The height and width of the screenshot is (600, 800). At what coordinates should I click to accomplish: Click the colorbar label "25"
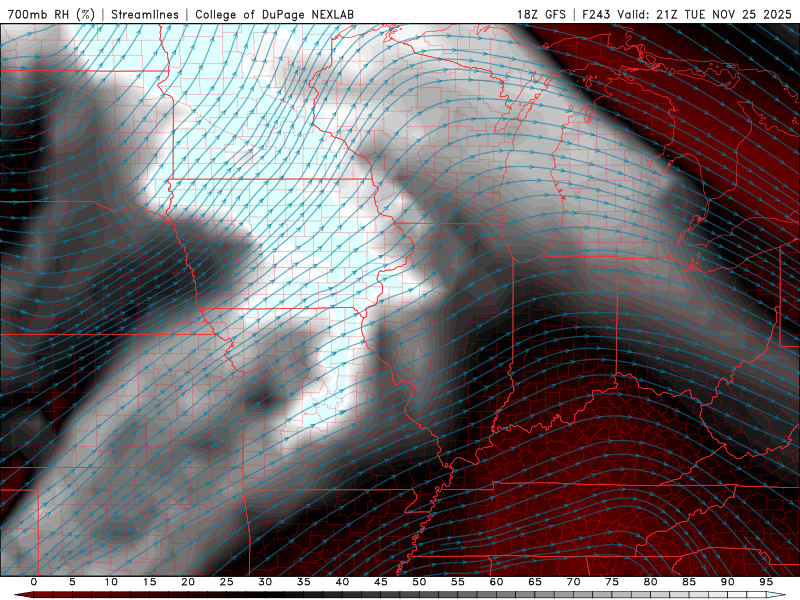click(x=227, y=582)
